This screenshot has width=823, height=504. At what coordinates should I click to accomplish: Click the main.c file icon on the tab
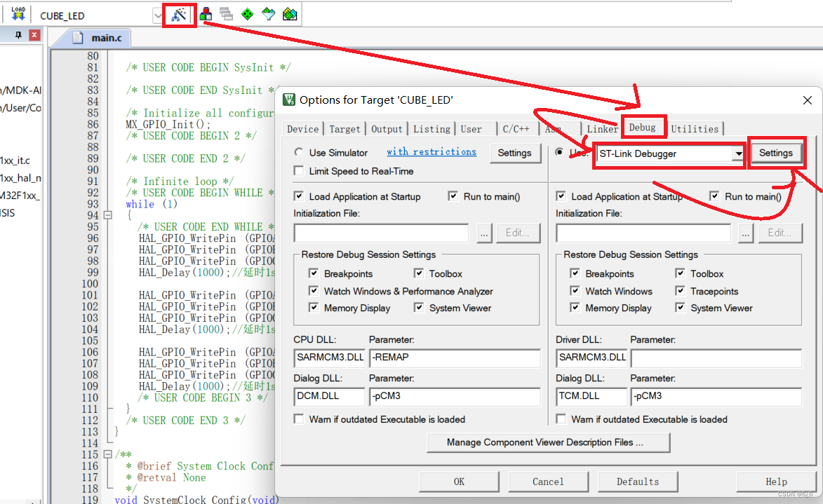(78, 37)
